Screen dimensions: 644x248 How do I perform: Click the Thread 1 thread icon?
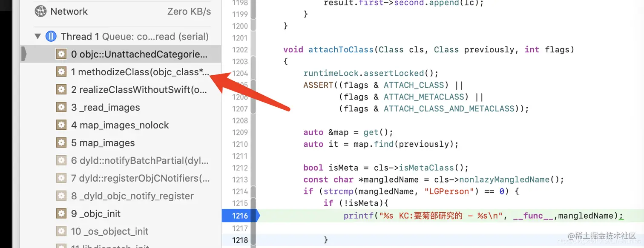coord(51,36)
